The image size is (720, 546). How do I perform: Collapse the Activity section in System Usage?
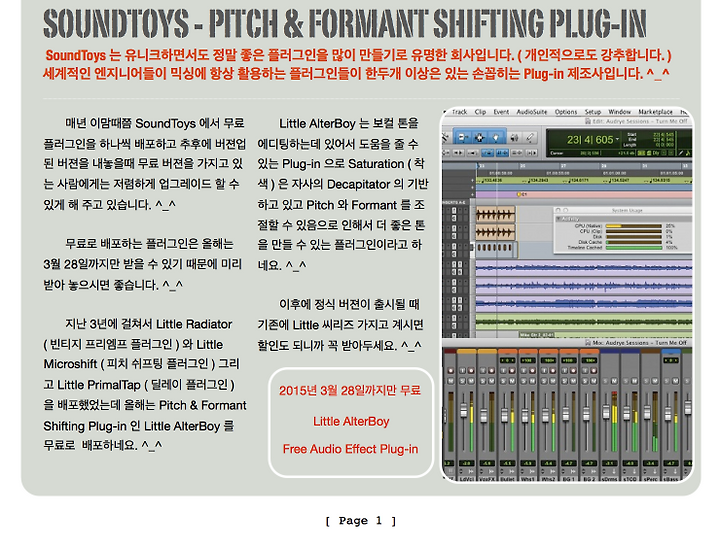tap(558, 219)
